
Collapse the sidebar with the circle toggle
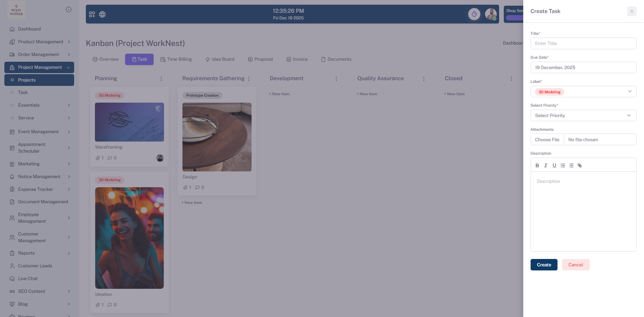[x=68, y=9]
